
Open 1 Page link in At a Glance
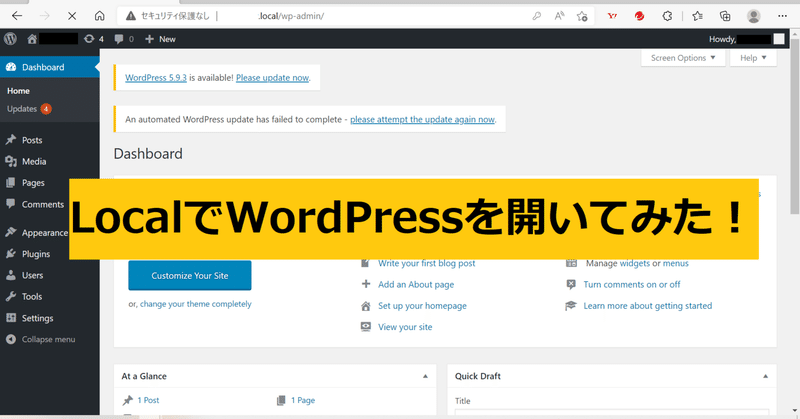click(x=303, y=400)
